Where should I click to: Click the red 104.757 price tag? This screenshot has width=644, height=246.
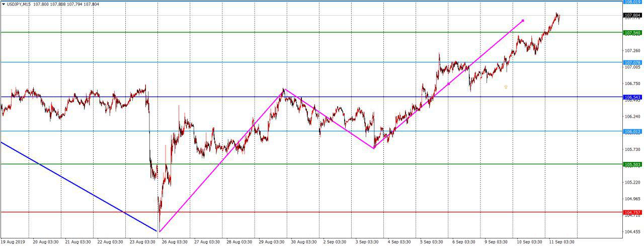pyautogui.click(x=632, y=212)
